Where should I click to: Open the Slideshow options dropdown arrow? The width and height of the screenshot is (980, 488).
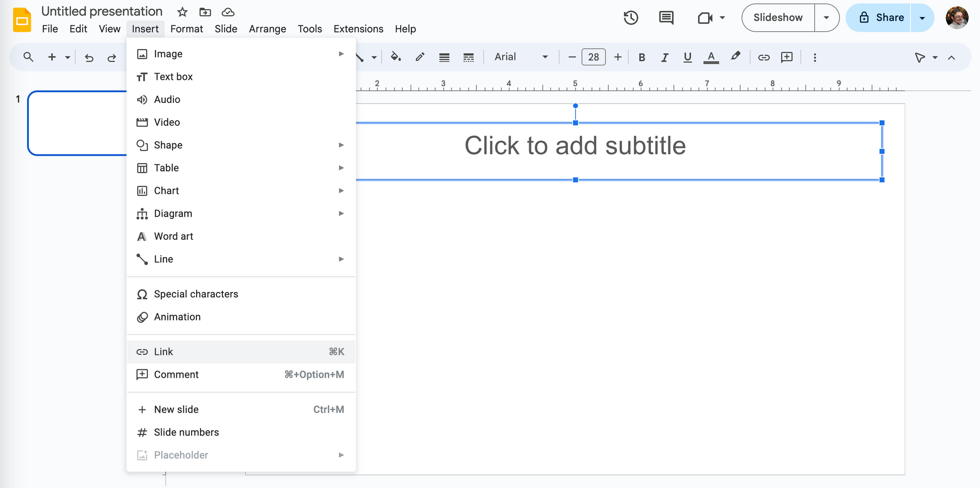pyautogui.click(x=827, y=18)
